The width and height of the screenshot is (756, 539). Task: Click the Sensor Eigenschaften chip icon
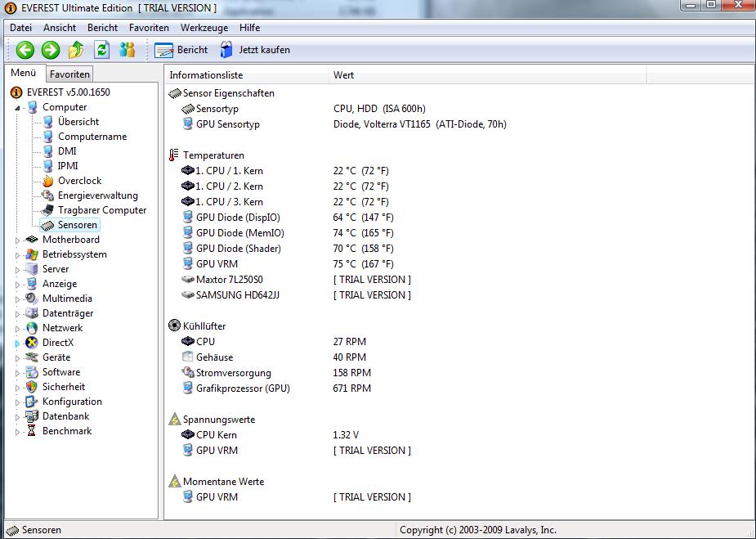(175, 93)
